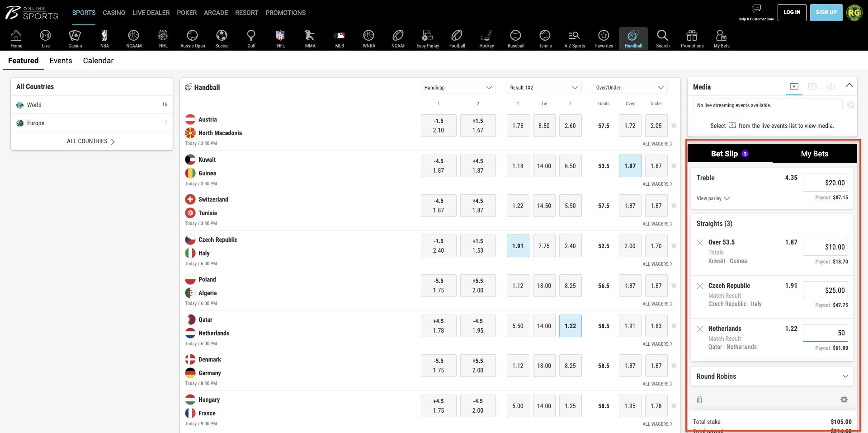Open ALL COUNTRIES link
868x433 pixels.
[91, 141]
